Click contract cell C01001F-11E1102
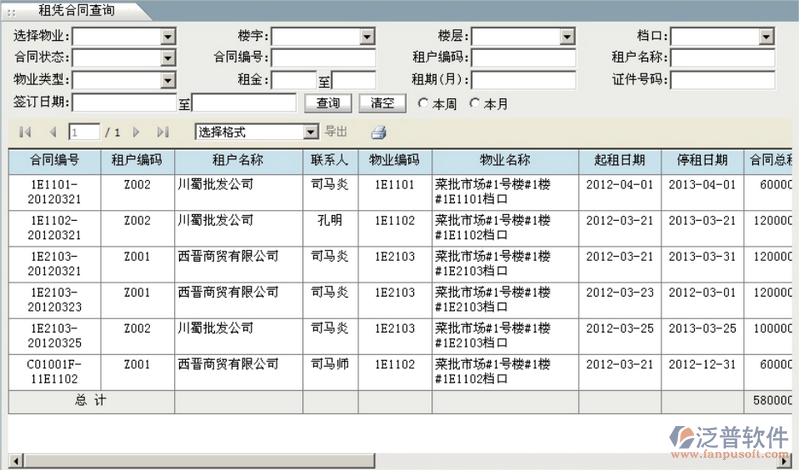The width and height of the screenshot is (799, 470). tap(55, 372)
